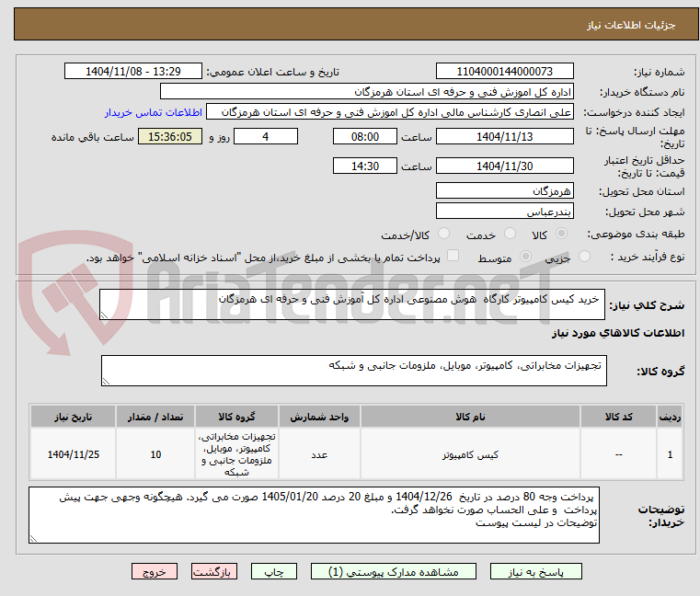This screenshot has height=596, width=700.
Task: Select the جزیی purchase type radio
Action: 584,257
